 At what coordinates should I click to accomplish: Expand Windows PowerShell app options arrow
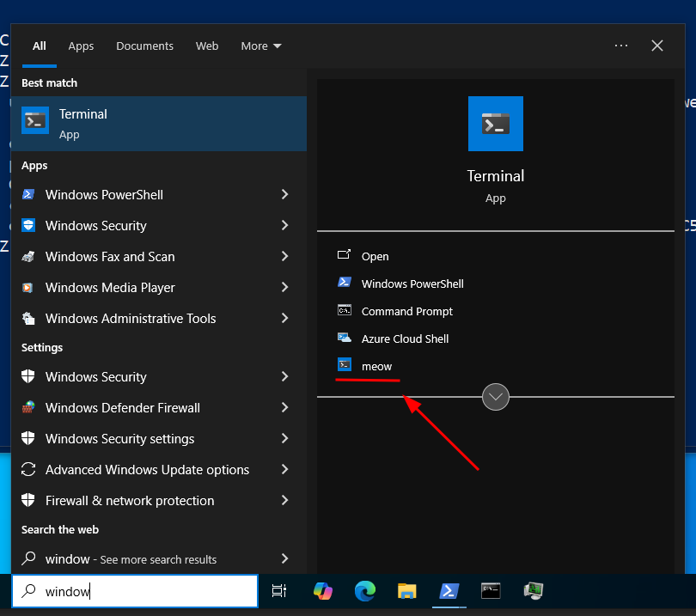point(285,194)
